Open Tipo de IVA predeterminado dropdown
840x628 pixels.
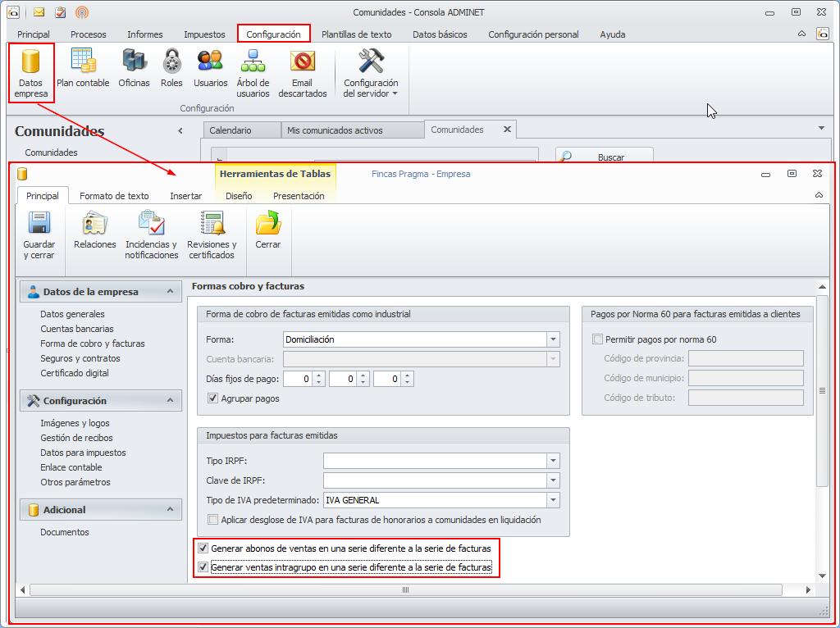click(x=554, y=500)
